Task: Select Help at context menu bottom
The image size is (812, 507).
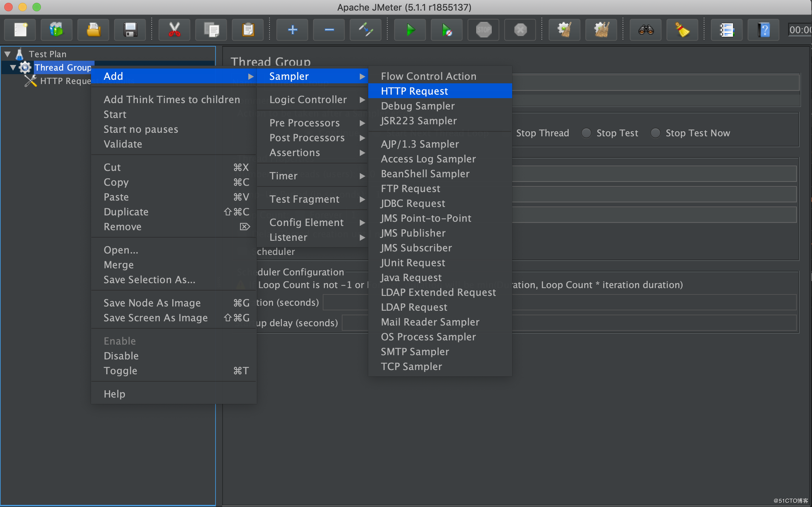Action: click(x=174, y=394)
